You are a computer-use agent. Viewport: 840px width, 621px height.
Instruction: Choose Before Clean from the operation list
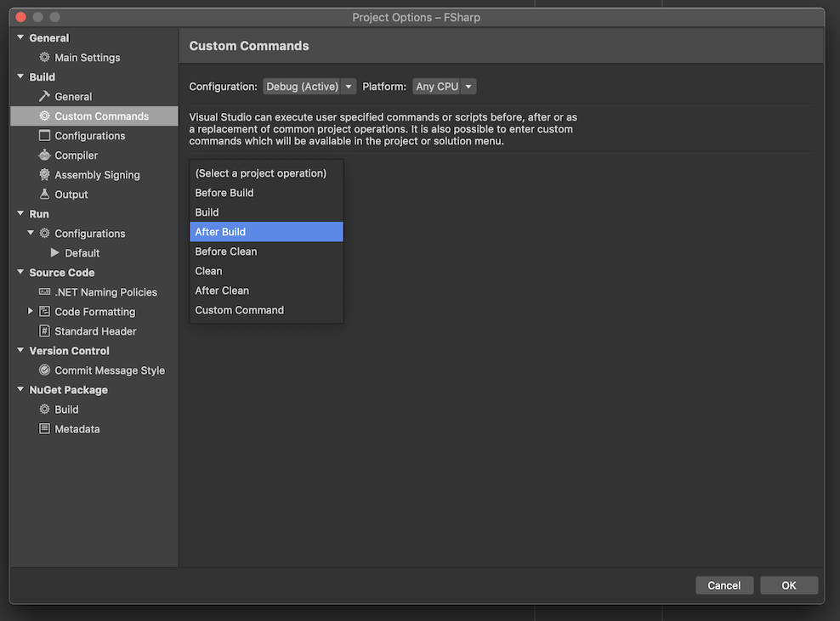266,251
